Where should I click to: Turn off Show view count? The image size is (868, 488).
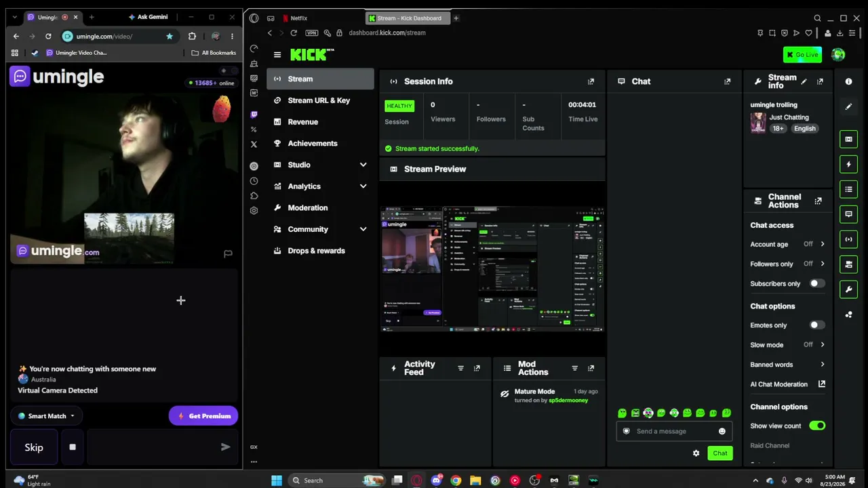(817, 426)
